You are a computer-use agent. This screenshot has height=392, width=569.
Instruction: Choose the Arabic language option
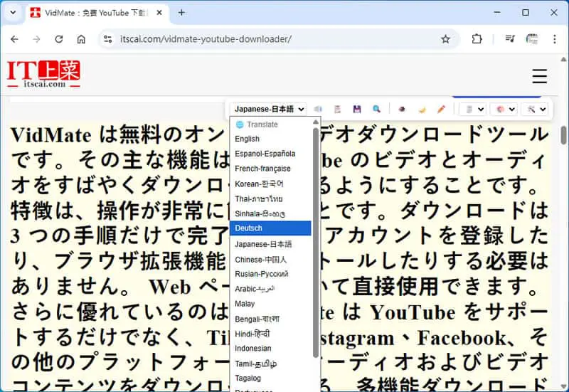(270, 289)
